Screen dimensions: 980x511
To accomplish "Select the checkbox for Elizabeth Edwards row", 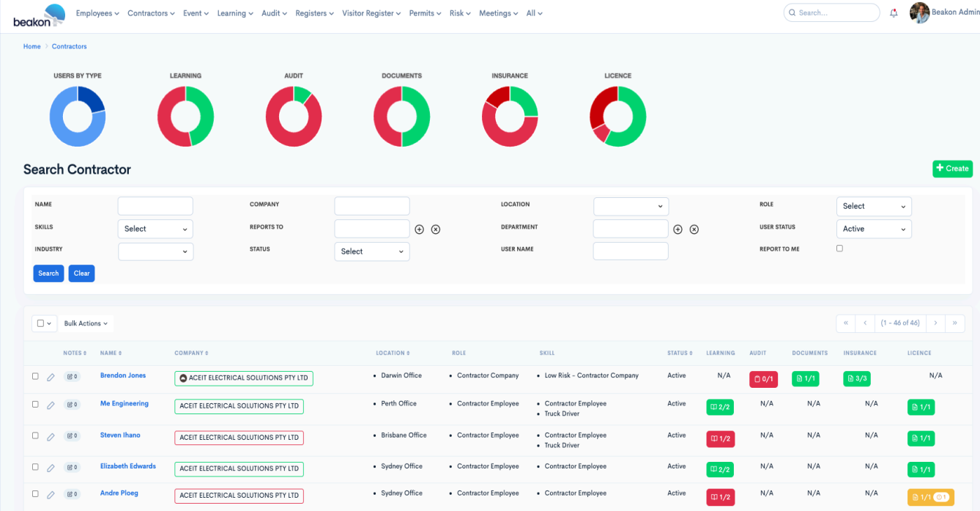I will click(35, 466).
